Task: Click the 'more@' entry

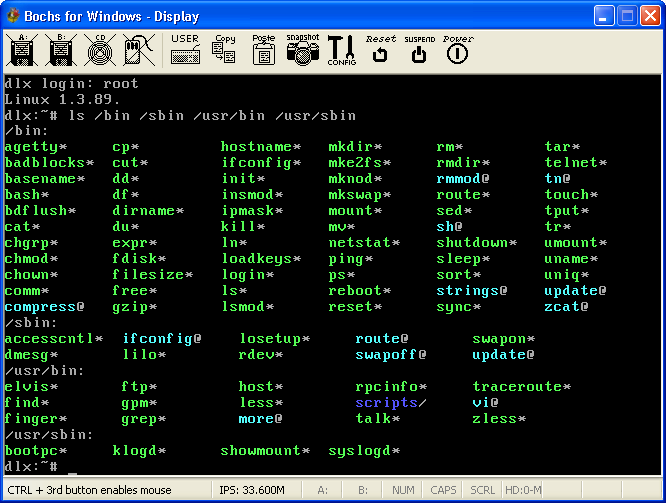Action: pos(260,419)
